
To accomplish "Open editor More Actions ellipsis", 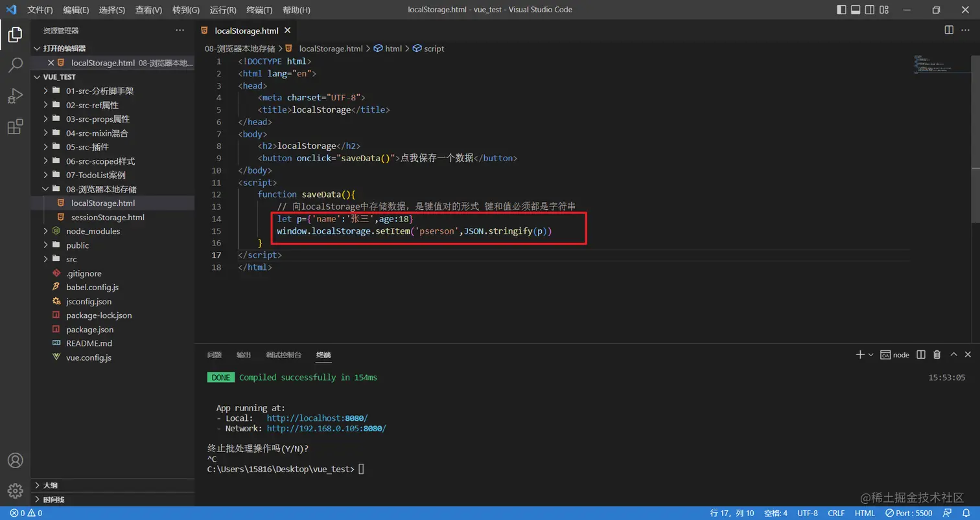I will coord(967,30).
